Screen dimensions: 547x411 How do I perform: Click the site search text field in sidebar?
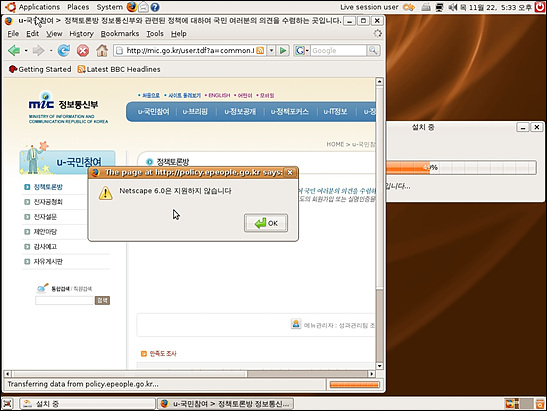65,300
